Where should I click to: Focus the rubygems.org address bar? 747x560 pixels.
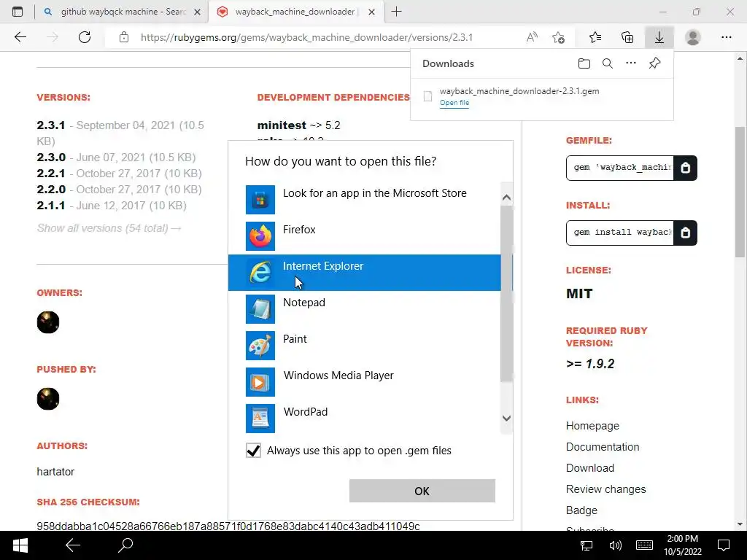point(306,37)
